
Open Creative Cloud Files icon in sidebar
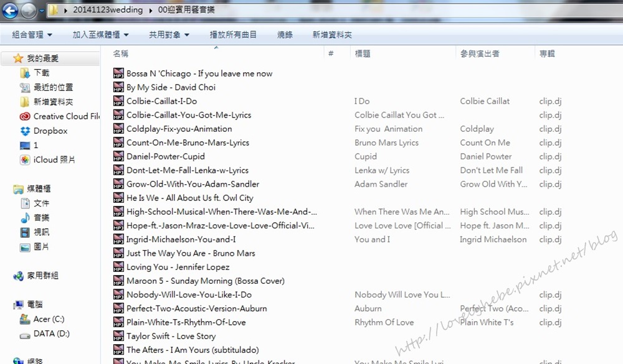pyautogui.click(x=25, y=116)
